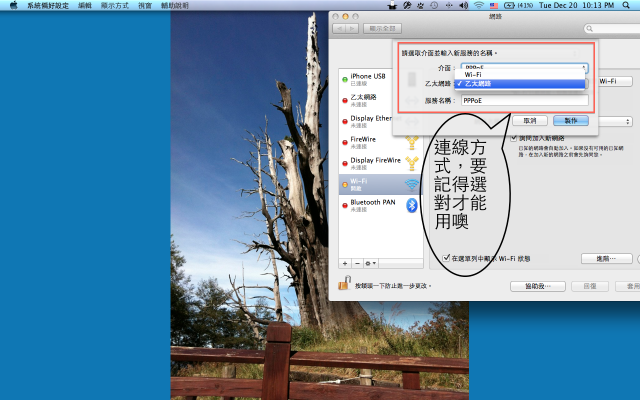Open the gear action menu below service list
Viewport: 640px width, 400px height.
click(371, 264)
